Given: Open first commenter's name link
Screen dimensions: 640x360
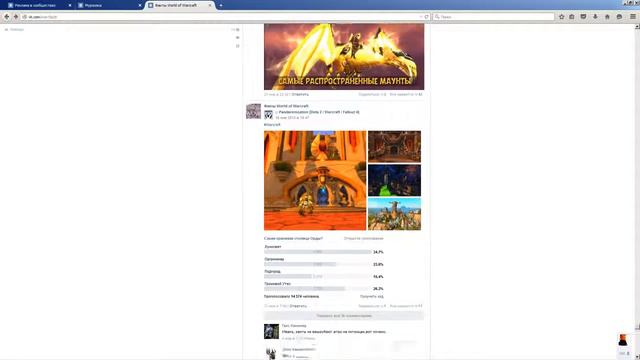Looking at the screenshot, I should click(294, 326).
